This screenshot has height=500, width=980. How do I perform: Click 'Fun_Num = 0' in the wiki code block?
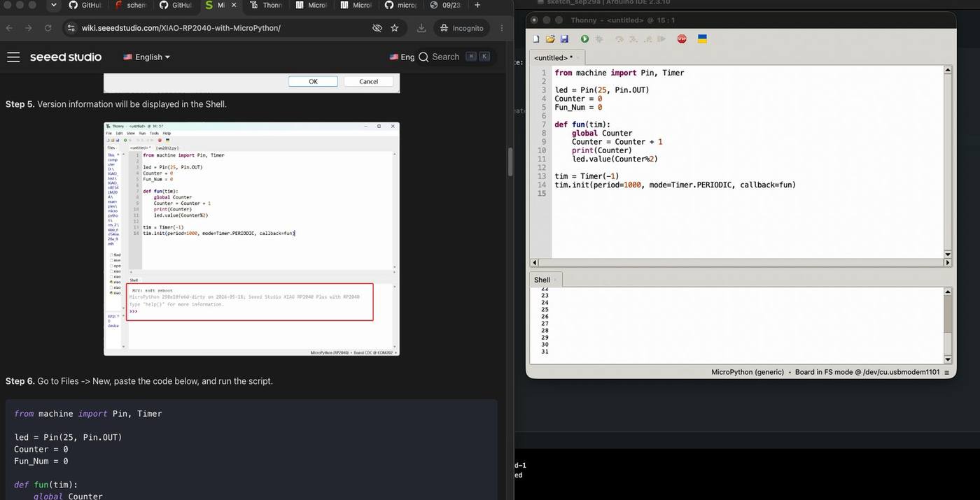click(41, 462)
